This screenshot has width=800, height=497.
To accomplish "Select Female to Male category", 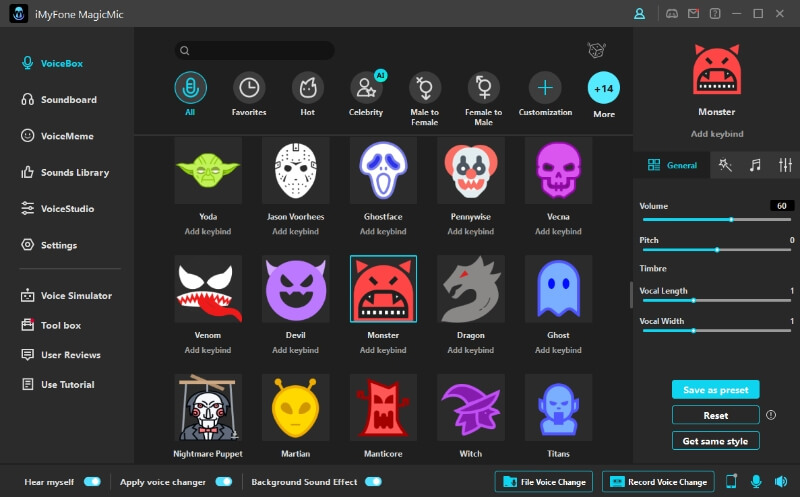I will click(x=483, y=88).
